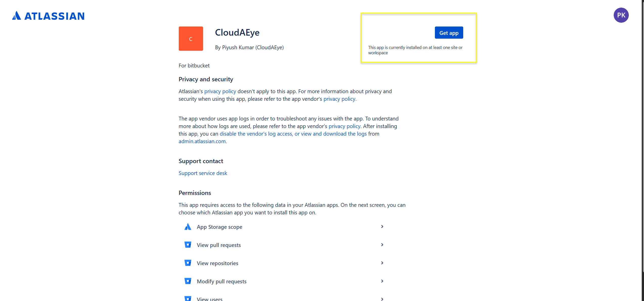Screen dimensions: 644x301
Task: Open the app vendor's privacy policy link
Action: 339,99
